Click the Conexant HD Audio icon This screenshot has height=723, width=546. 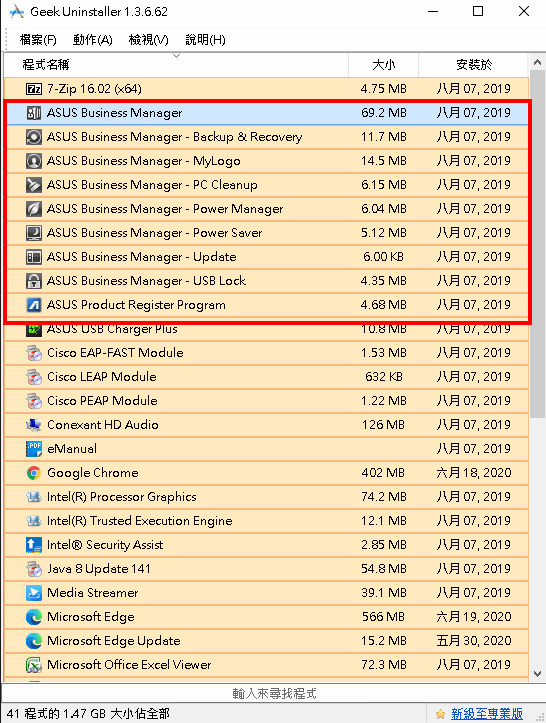(34, 425)
